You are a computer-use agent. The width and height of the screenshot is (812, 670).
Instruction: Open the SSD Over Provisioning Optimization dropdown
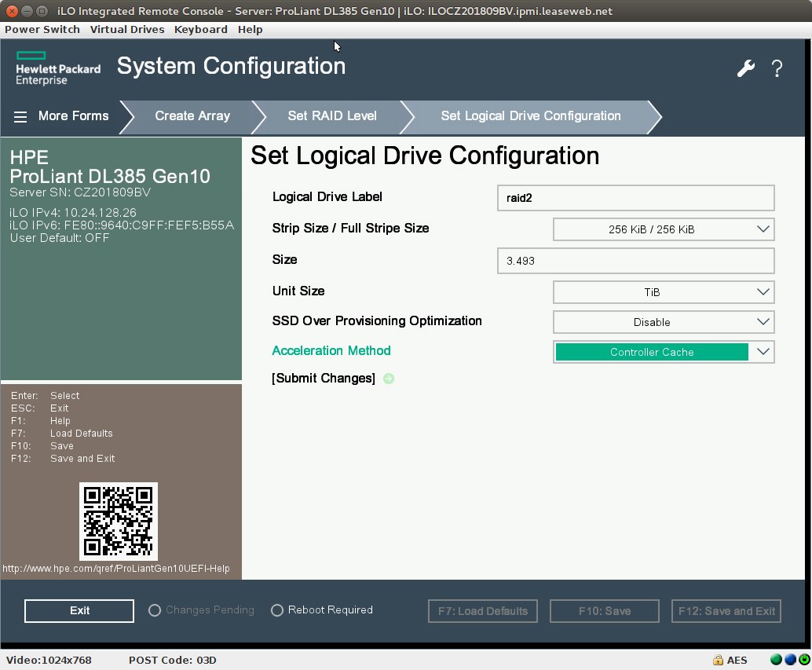pos(664,322)
